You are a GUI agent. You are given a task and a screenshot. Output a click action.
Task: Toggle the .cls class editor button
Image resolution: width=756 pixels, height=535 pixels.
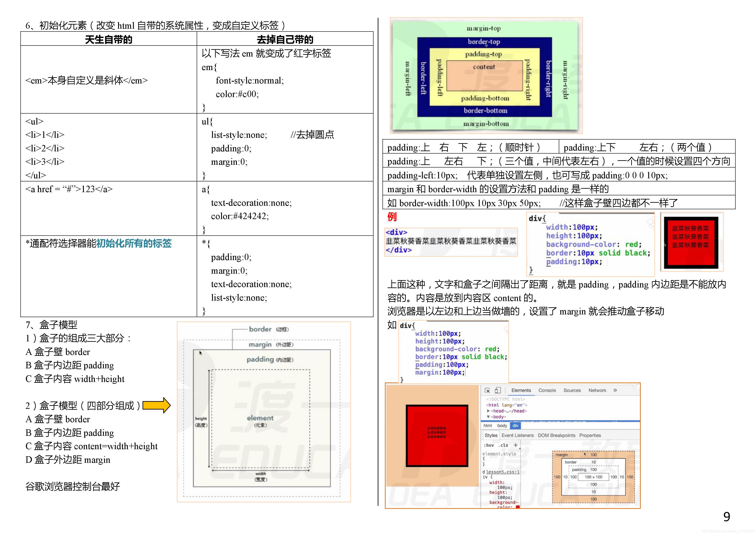tap(503, 445)
